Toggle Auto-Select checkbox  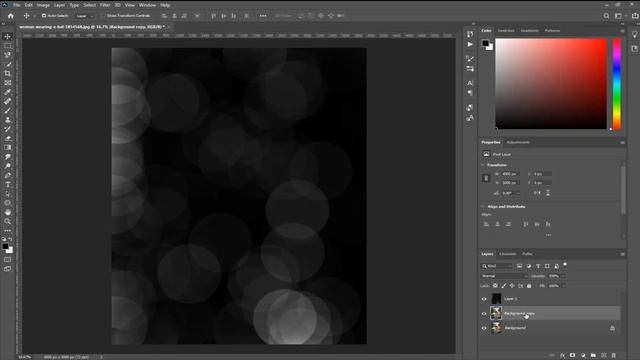click(x=44, y=16)
